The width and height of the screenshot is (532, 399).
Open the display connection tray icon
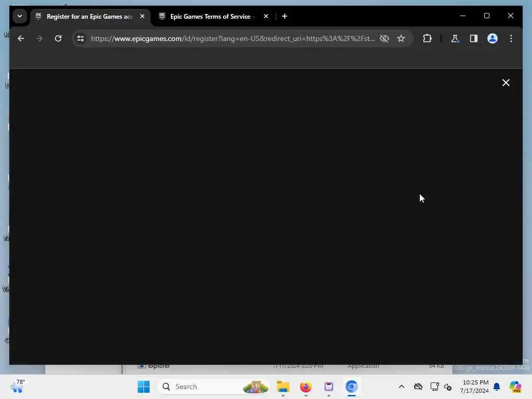pos(434,387)
